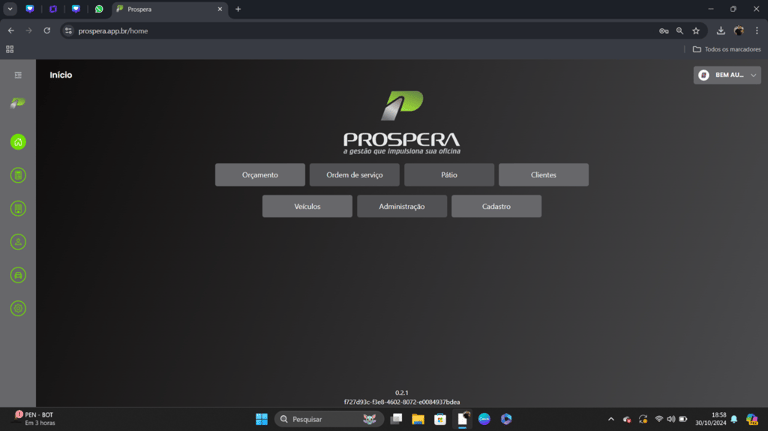Open the Administração section

pos(402,206)
